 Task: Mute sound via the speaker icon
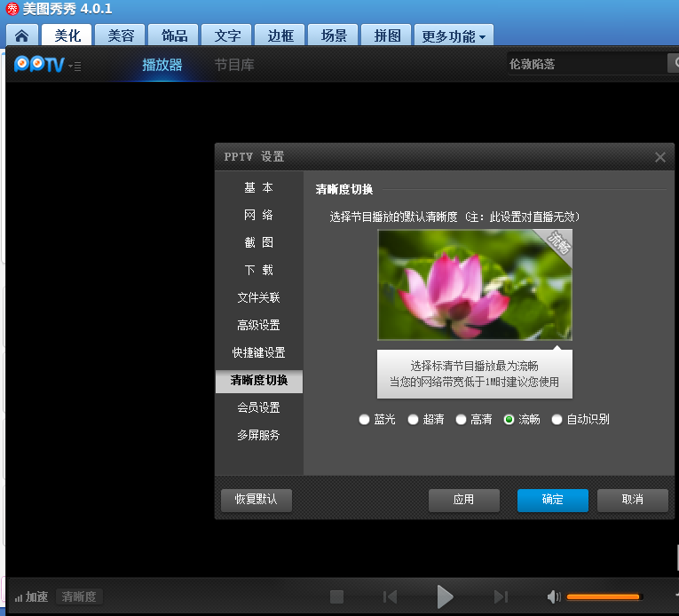click(x=554, y=596)
